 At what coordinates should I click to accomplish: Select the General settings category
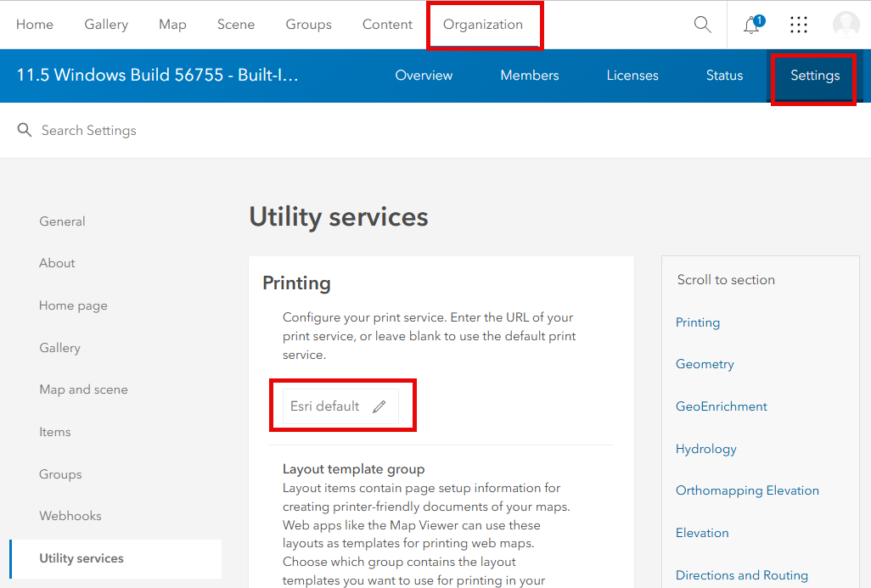tap(62, 221)
